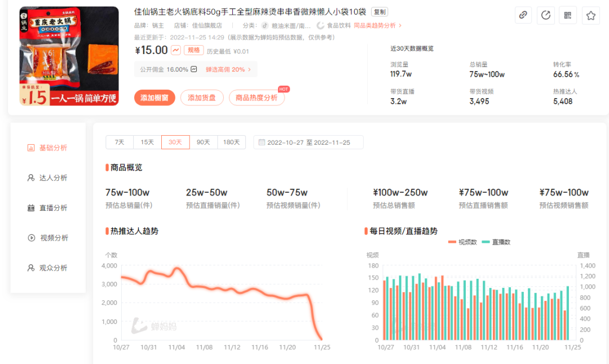Select the 90天 time range
The width and height of the screenshot is (609, 364).
coord(203,142)
